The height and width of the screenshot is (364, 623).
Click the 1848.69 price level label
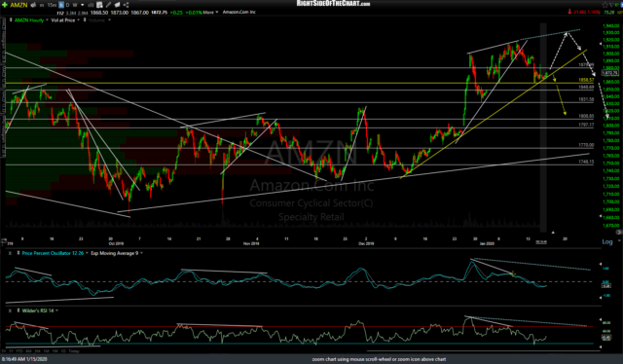[586, 87]
